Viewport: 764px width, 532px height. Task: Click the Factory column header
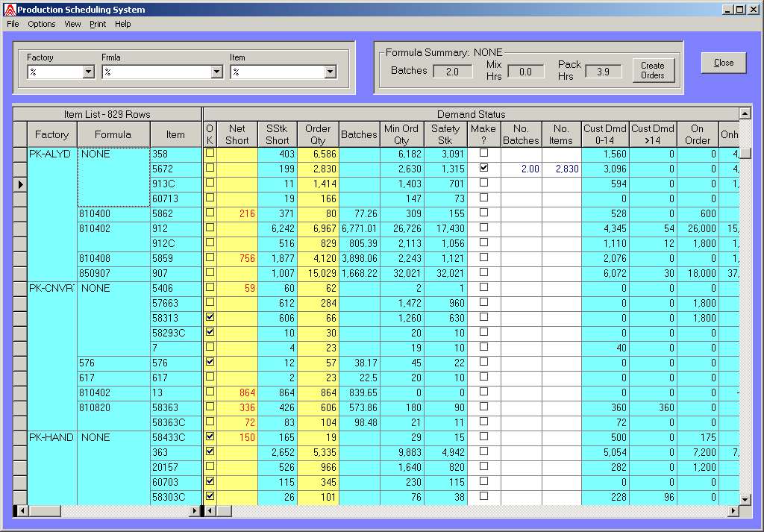tap(52, 134)
